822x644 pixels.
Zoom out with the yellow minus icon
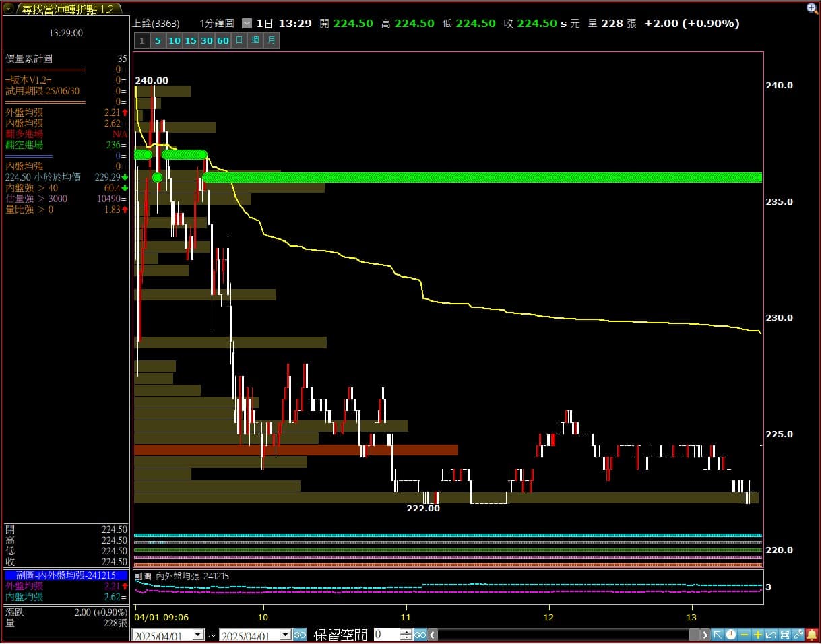[x=745, y=635]
